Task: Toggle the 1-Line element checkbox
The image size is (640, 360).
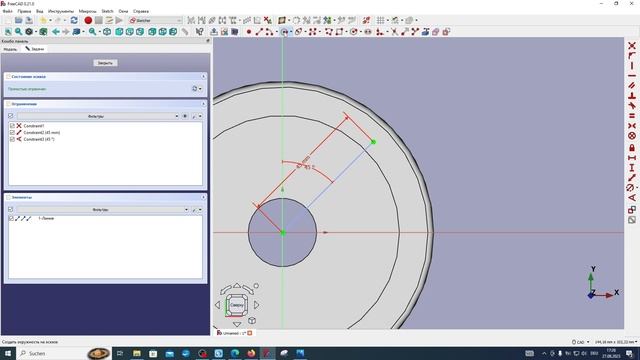Action: click(11, 218)
